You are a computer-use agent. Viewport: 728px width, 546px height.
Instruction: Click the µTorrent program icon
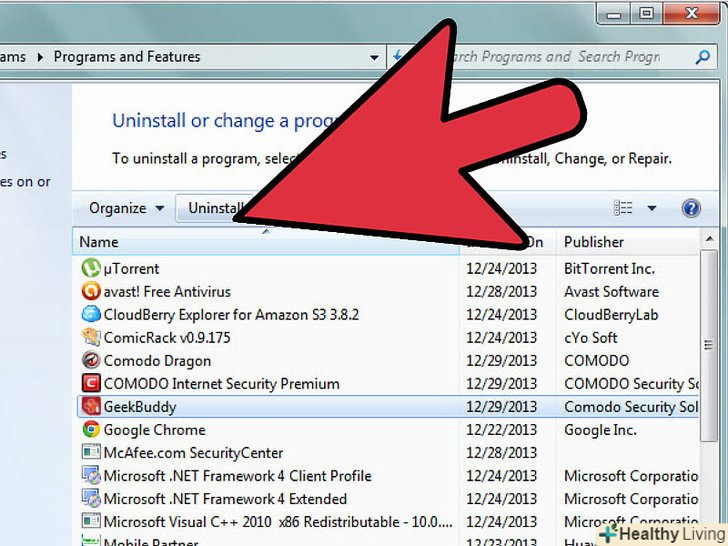pyautogui.click(x=91, y=268)
